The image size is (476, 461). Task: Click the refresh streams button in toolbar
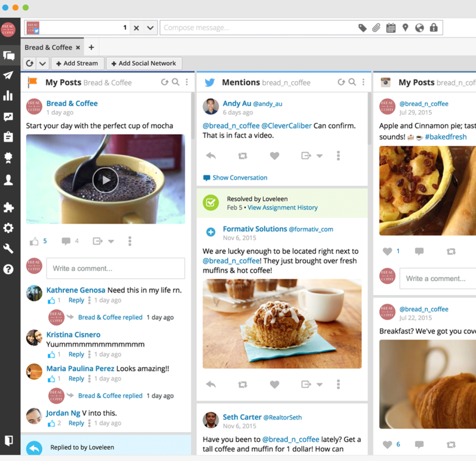(30, 63)
